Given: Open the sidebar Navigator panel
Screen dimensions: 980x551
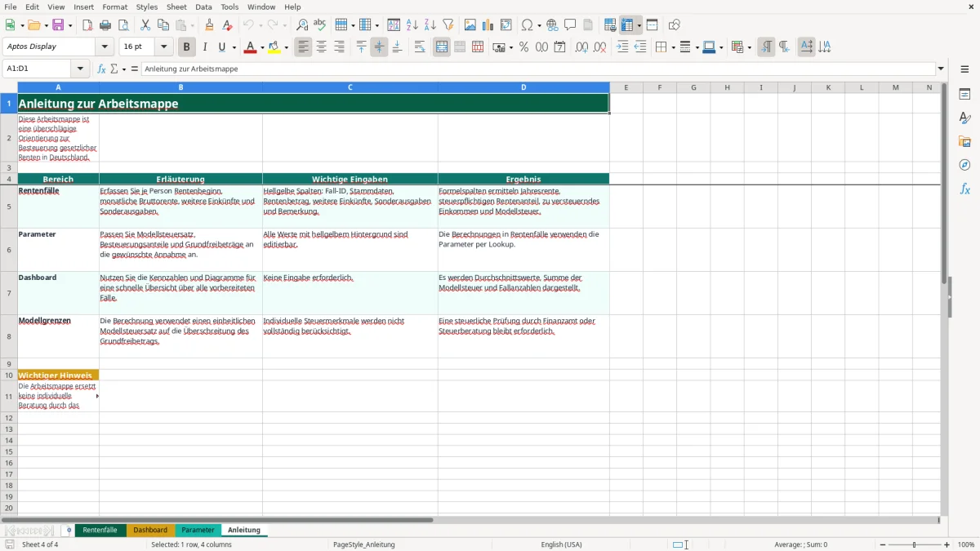Looking at the screenshot, I should 964,165.
